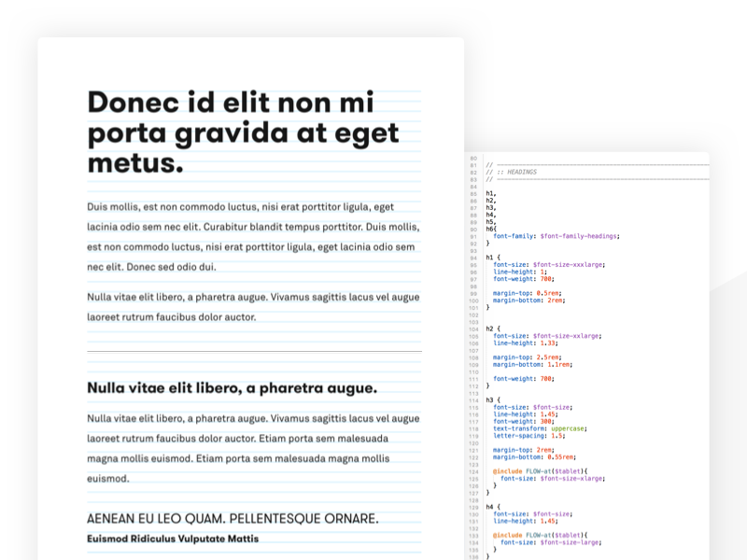This screenshot has height=560, width=747.
Task: Click 'line-height: 1.45;' on code line 131
Action: point(526,521)
